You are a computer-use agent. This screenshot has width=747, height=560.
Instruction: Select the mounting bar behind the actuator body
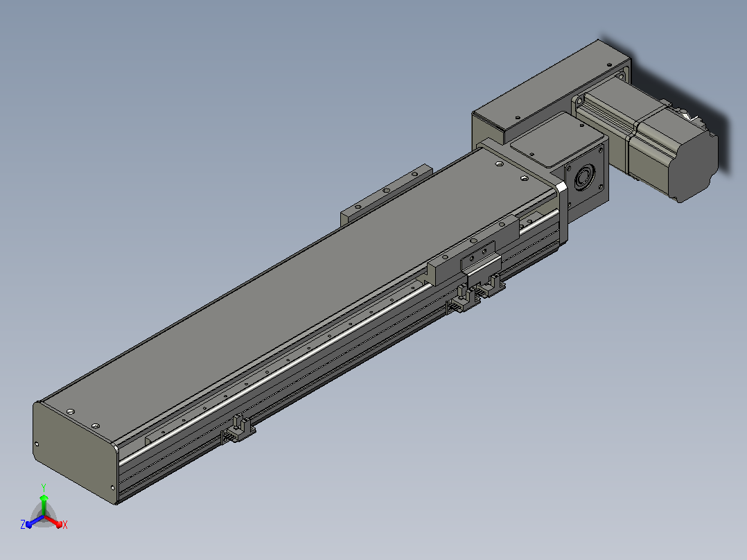click(386, 195)
